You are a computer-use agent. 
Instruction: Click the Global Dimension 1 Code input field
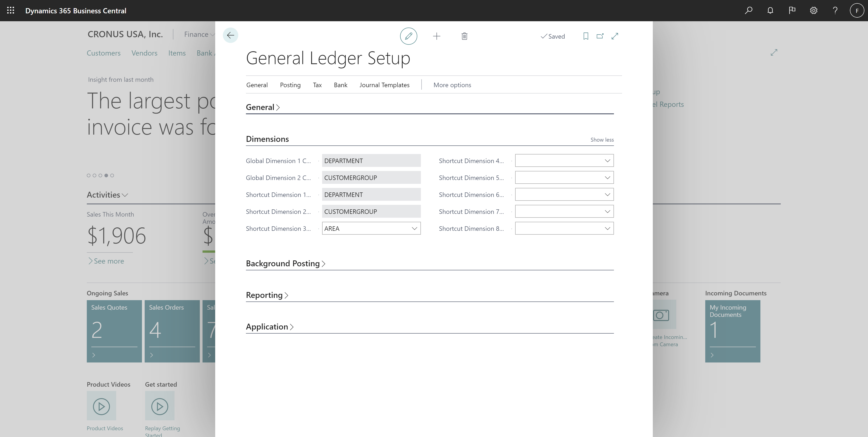click(371, 161)
